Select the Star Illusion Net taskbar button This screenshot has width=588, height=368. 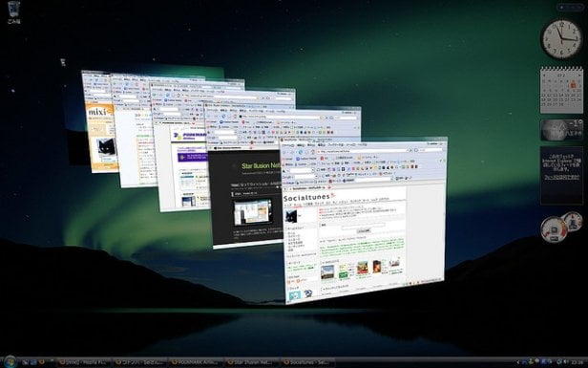tap(252, 362)
